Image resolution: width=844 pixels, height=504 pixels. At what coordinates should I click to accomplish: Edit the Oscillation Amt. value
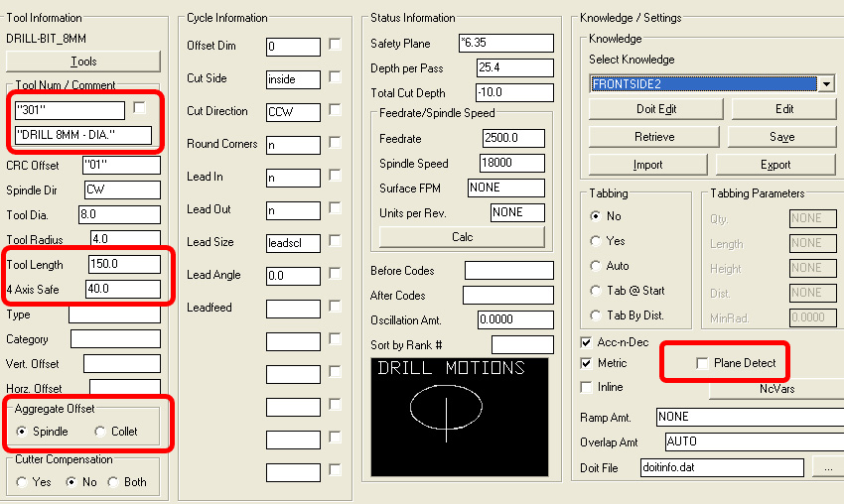[x=515, y=319]
